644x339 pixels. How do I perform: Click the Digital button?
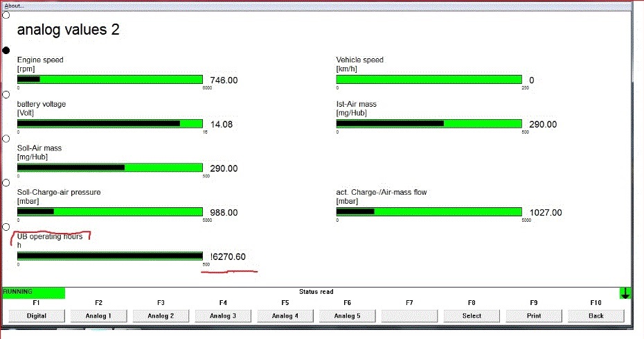point(37,316)
